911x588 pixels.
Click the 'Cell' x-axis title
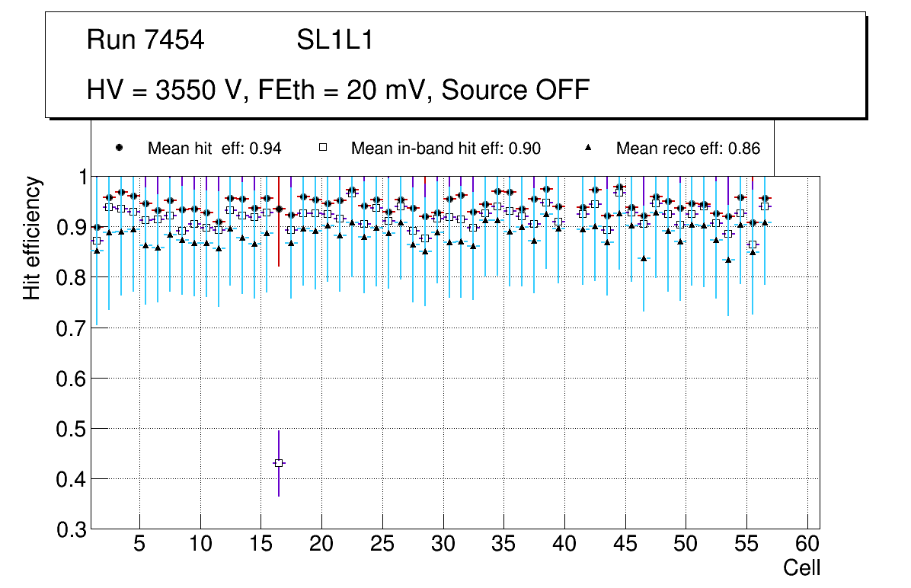(802, 567)
